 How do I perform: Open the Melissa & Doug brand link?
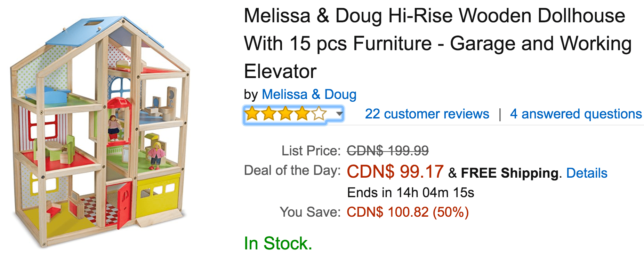[x=309, y=94]
